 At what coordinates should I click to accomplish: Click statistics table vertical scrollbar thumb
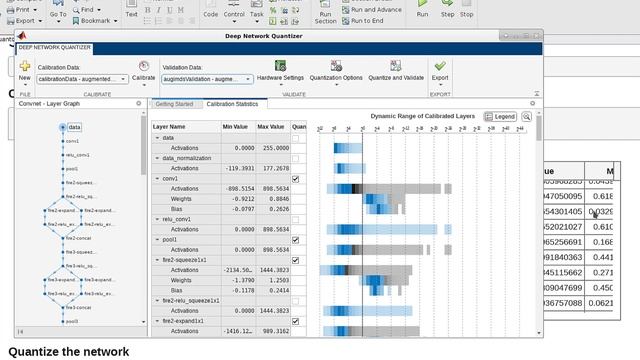[x=539, y=128]
